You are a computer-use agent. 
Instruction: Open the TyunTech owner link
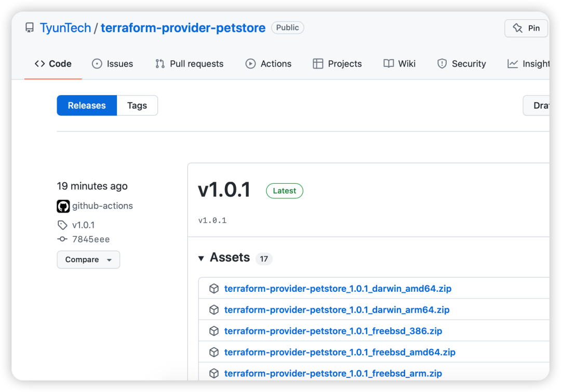tap(65, 28)
